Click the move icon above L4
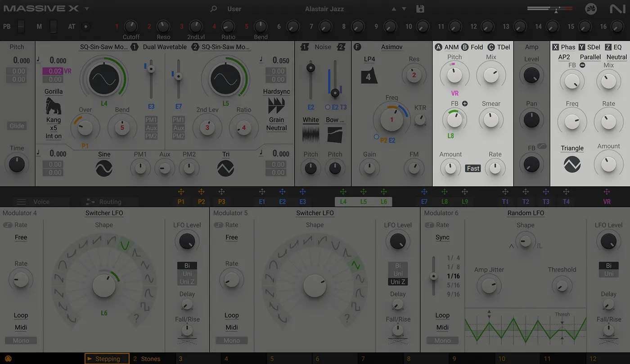Viewport: 630px width, 364px height. 343,192
